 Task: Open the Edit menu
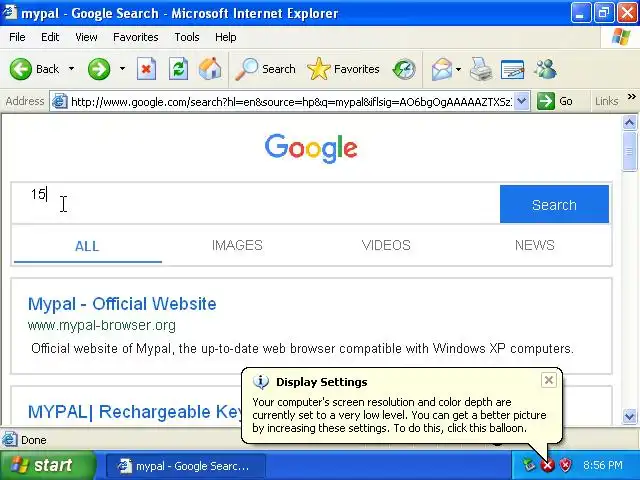(x=50, y=37)
